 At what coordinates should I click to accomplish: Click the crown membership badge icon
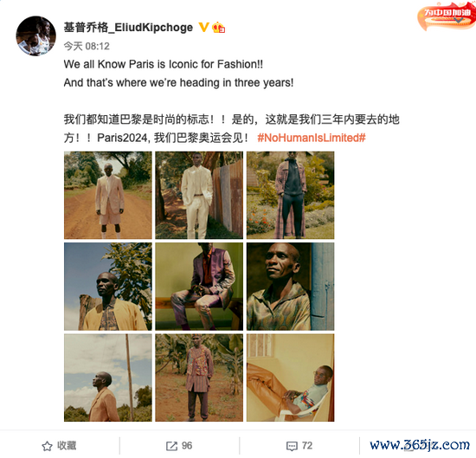pos(218,28)
